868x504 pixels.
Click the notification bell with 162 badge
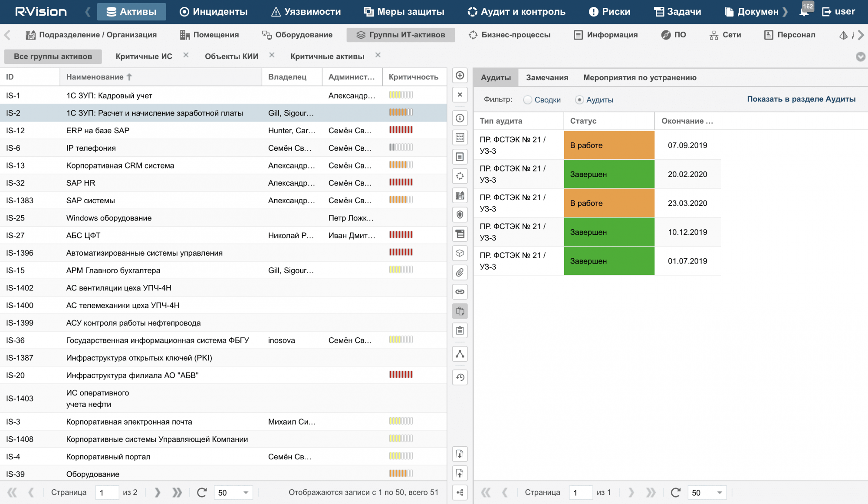click(804, 11)
